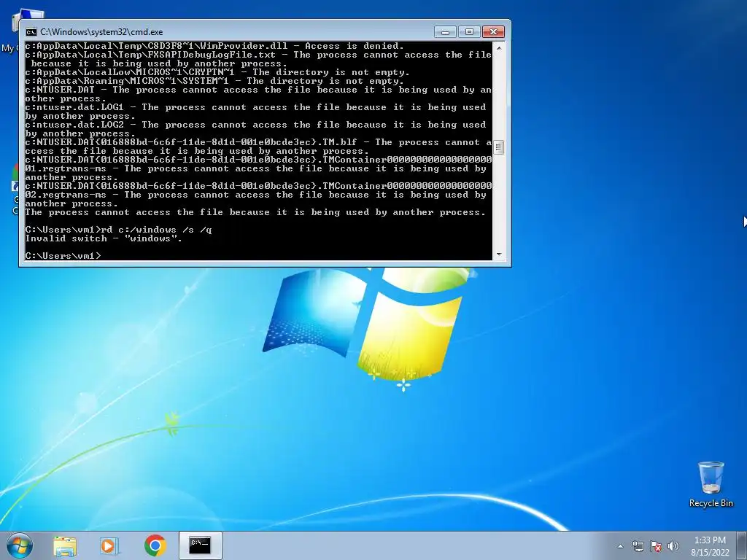Click the 'c:ntuser.dat.LOG1' error line
Image resolution: width=747 pixels, height=560 pixels.
click(255, 112)
